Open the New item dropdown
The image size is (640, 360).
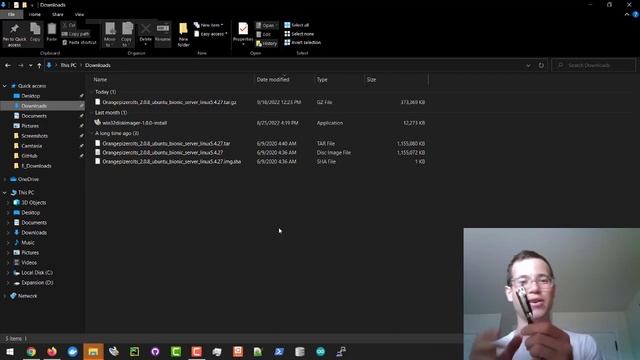(x=209, y=25)
